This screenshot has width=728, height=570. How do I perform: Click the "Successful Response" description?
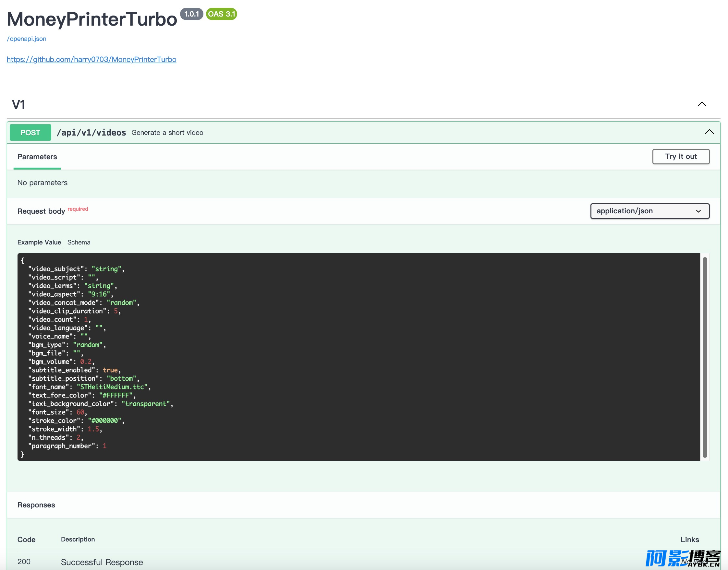(x=102, y=562)
